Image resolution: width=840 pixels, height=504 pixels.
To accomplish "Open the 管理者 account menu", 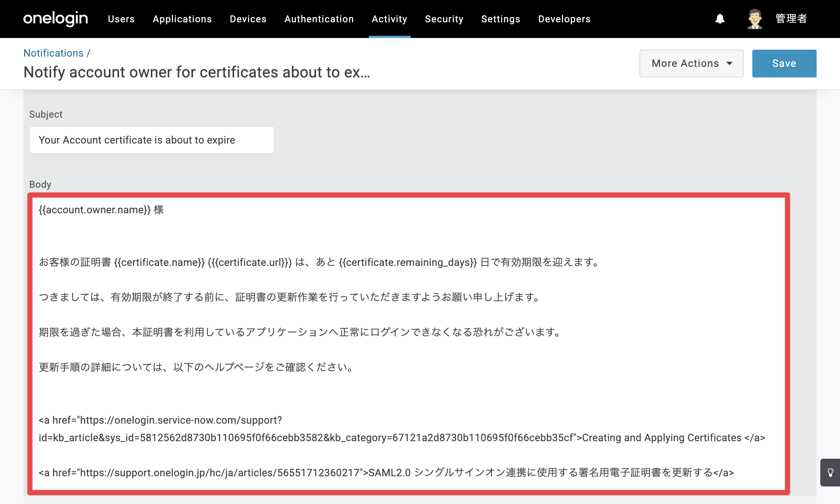I will [x=791, y=19].
